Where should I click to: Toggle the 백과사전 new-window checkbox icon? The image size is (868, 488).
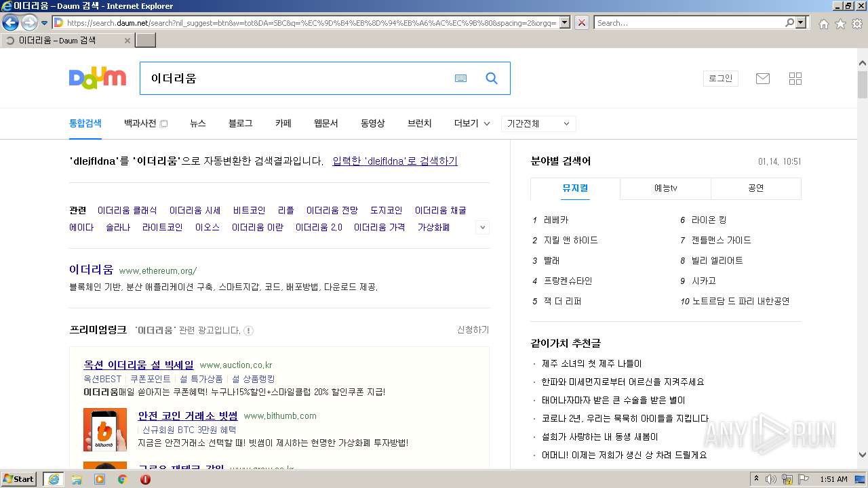click(x=163, y=123)
